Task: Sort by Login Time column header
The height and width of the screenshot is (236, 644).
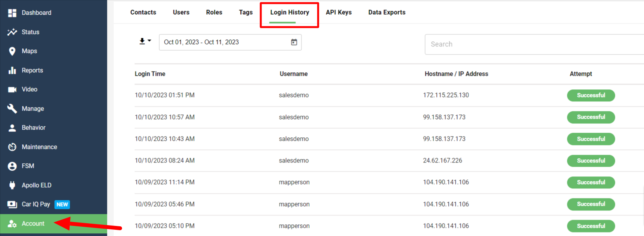Action: click(x=150, y=74)
